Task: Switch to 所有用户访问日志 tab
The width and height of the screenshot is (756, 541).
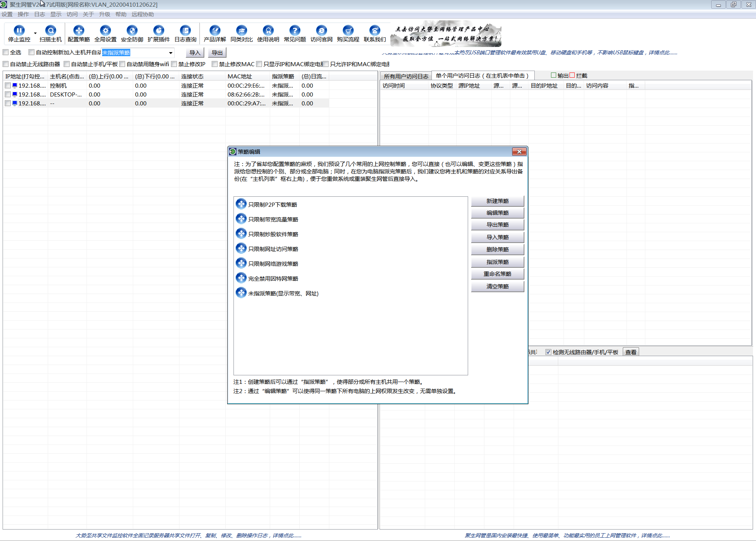Action: coord(406,76)
